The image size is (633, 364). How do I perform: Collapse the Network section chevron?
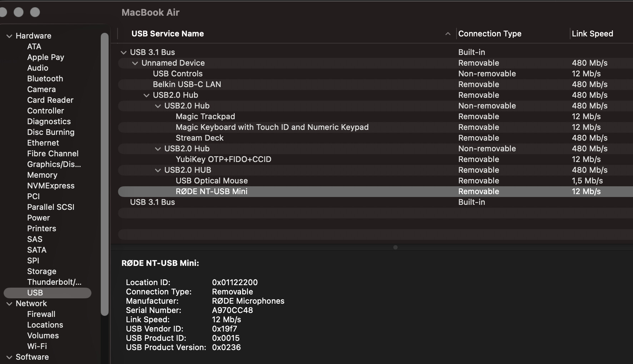coord(9,304)
